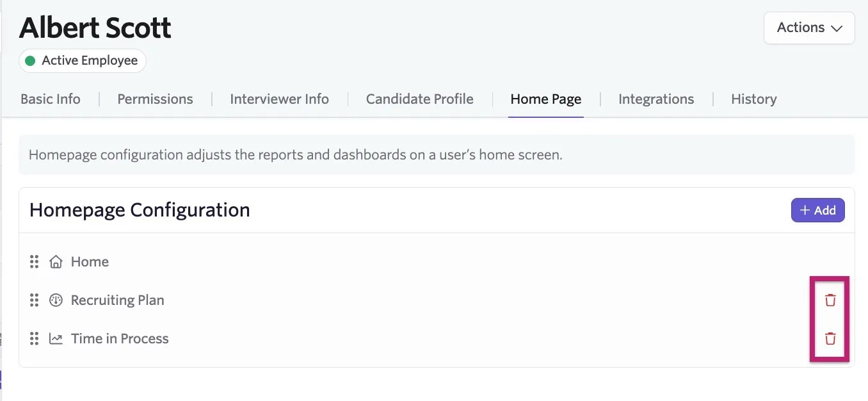This screenshot has height=401, width=868.
Task: Open the Permissions tab
Action: (x=155, y=99)
